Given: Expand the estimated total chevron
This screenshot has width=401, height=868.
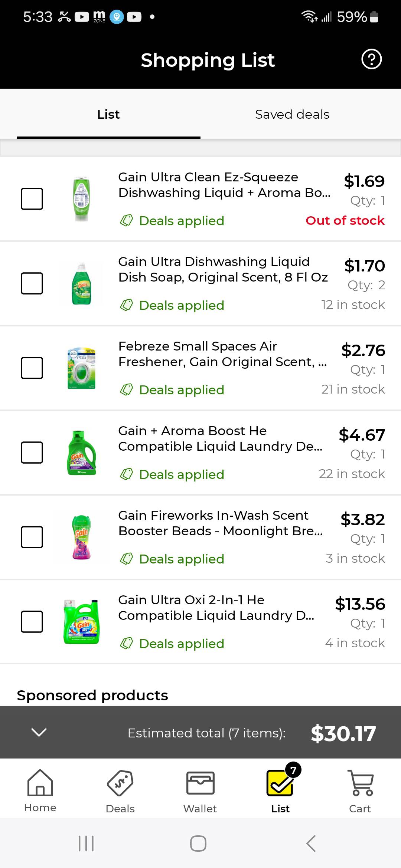Looking at the screenshot, I should pyautogui.click(x=39, y=732).
